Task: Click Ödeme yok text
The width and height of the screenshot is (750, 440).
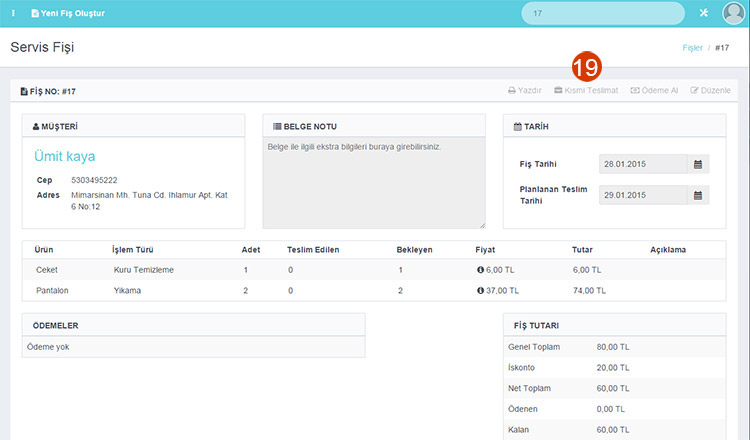Action: pyautogui.click(x=48, y=347)
